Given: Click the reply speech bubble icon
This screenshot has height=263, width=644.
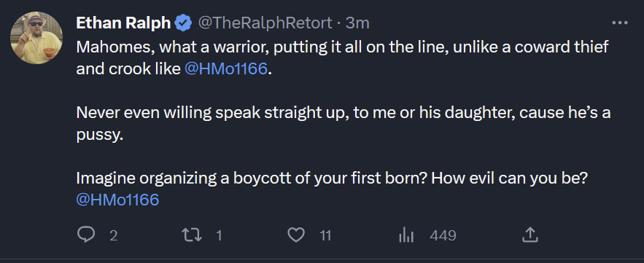Looking at the screenshot, I should pos(86,235).
